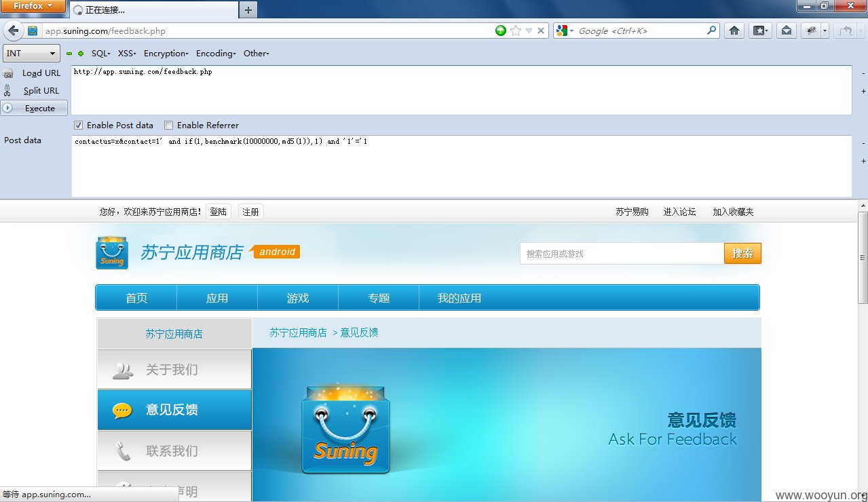The height and width of the screenshot is (502, 868).
Task: Open 关于我们 in the sidebar
Action: [174, 370]
